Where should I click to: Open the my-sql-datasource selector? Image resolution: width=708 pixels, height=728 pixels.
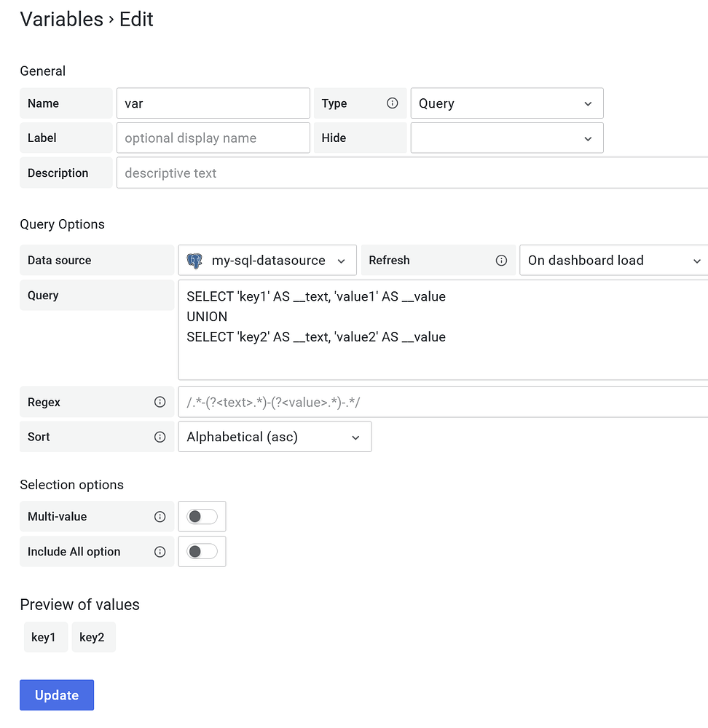click(267, 260)
